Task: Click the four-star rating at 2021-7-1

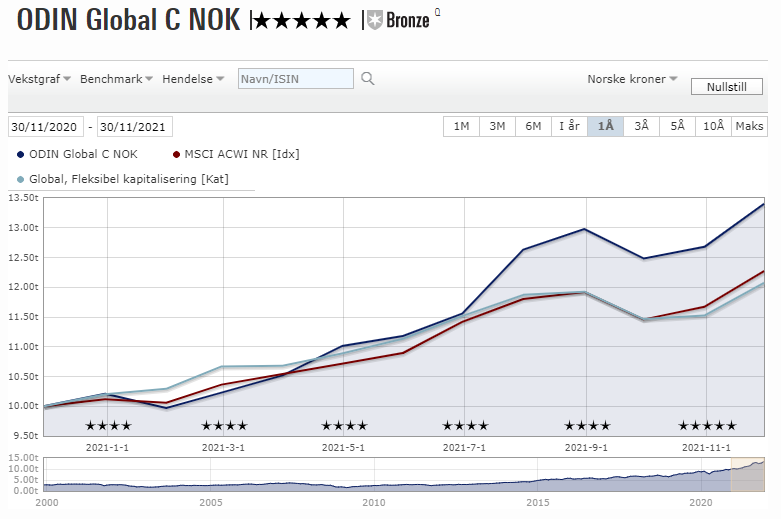Action: tap(465, 426)
